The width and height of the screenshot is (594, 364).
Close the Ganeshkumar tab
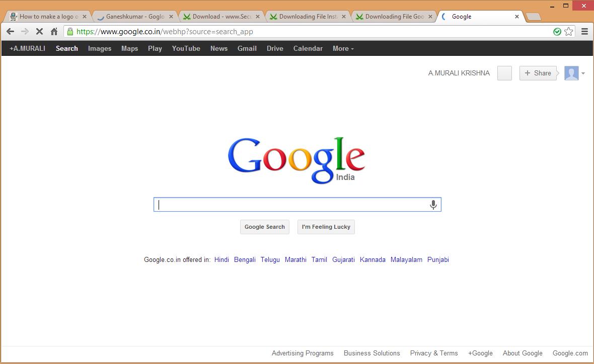coord(171,17)
